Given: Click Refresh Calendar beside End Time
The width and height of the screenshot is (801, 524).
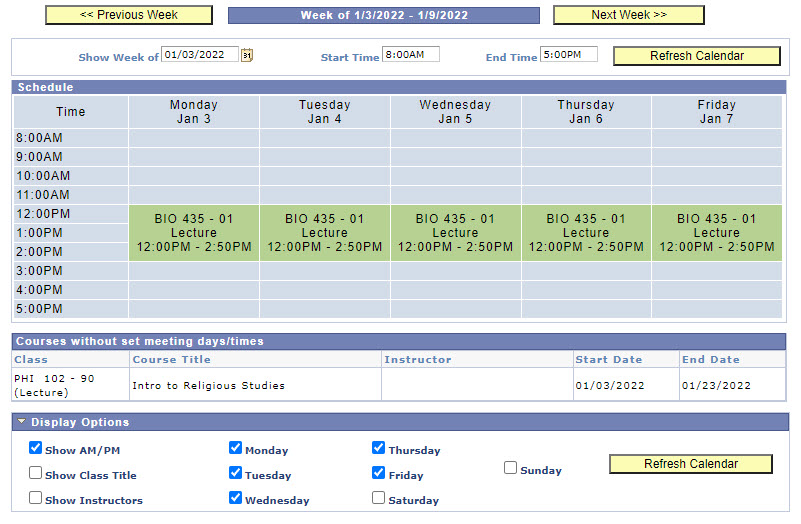Looking at the screenshot, I should 697,56.
